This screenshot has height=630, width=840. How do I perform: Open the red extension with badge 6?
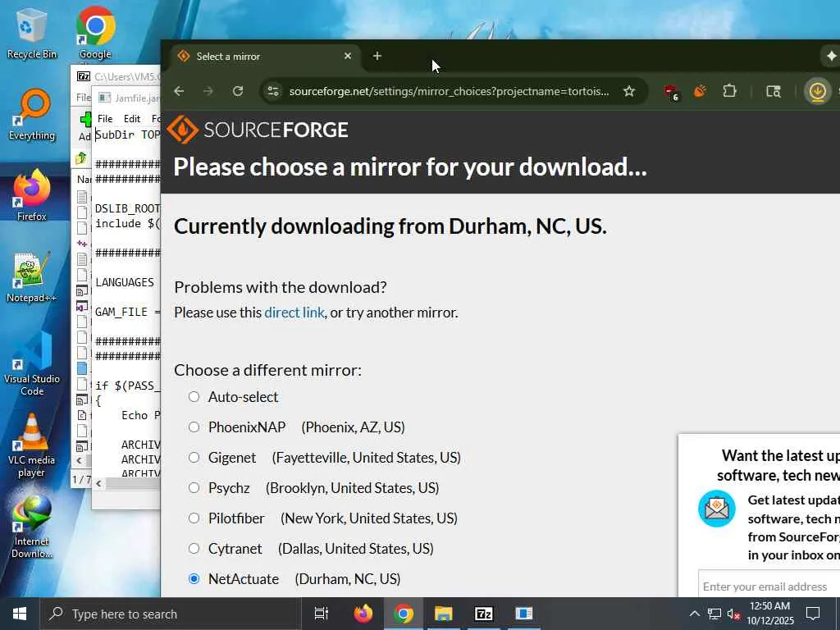671,92
